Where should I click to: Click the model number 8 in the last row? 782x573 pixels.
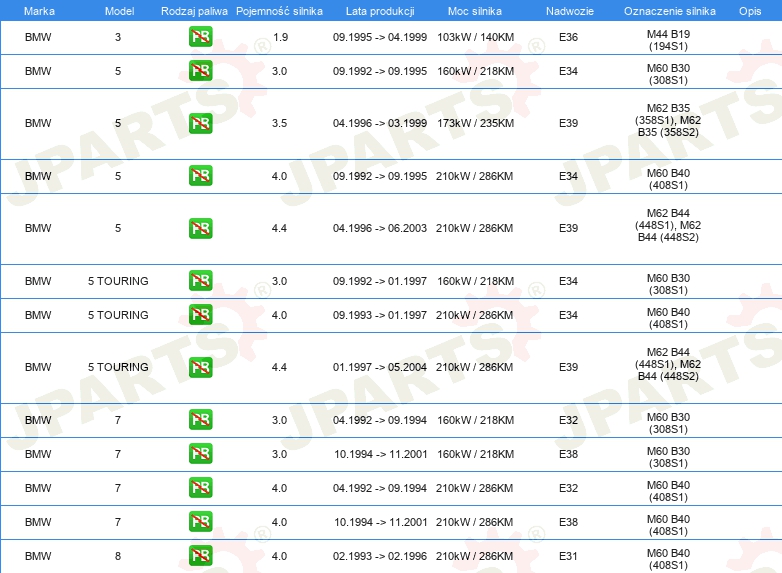(x=118, y=556)
